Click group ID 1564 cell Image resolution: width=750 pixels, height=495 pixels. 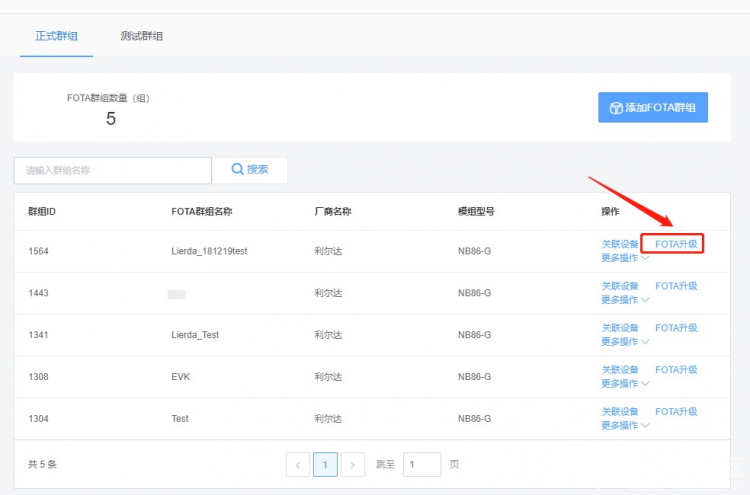[38, 251]
